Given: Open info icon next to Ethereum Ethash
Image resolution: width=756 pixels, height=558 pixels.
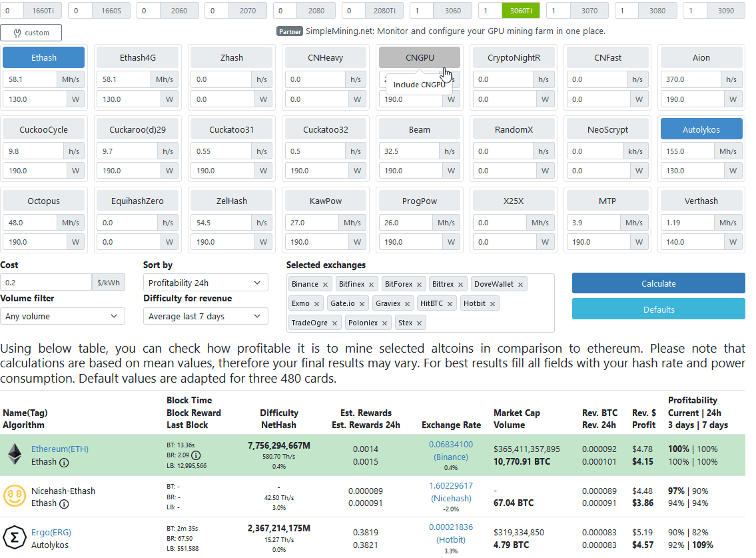Looking at the screenshot, I should pyautogui.click(x=64, y=463).
